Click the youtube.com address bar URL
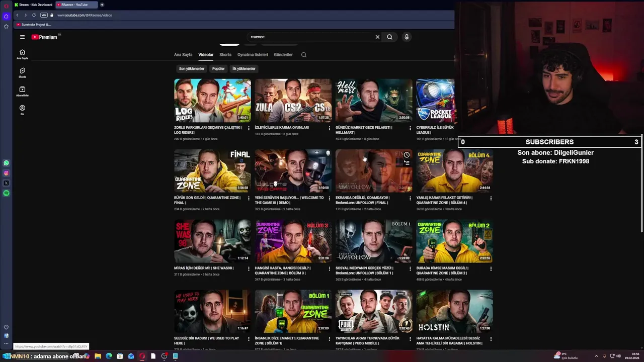 tap(85, 15)
